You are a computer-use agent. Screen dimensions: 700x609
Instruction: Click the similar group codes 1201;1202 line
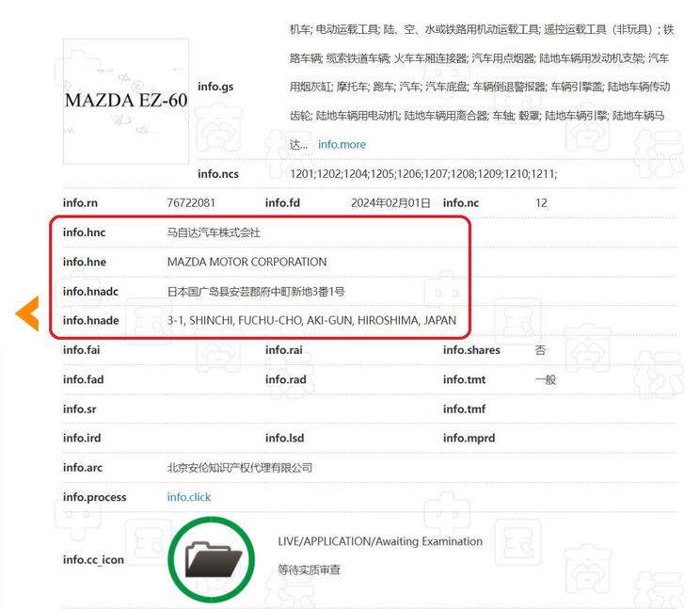coord(423,173)
